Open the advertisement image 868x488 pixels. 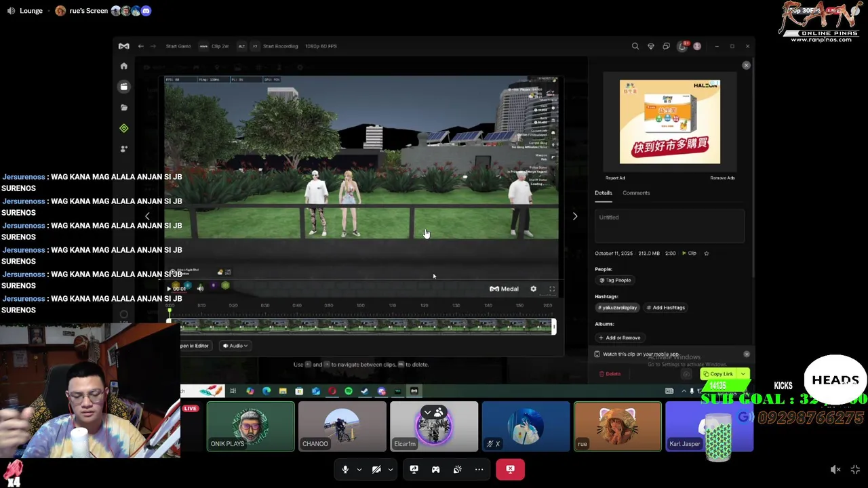(670, 122)
